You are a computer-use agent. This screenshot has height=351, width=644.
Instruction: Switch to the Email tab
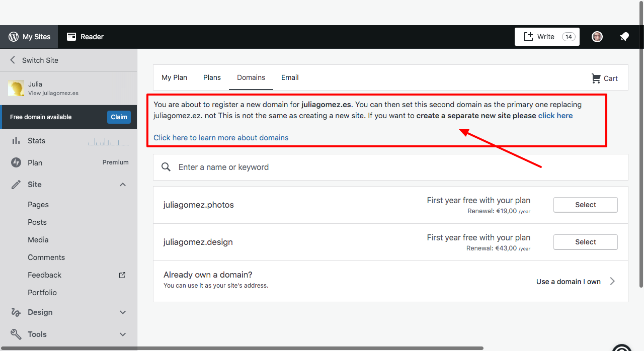pyautogui.click(x=290, y=77)
